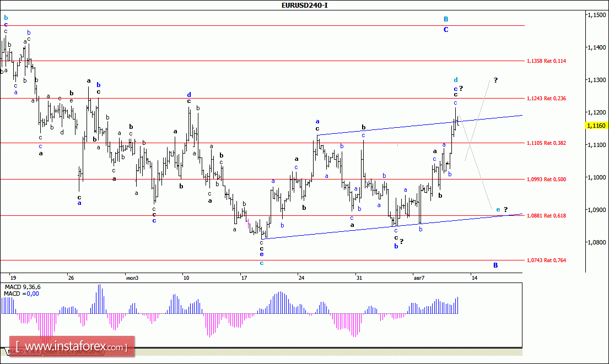
Task: Click the 1,0800 price axis label
Action: click(597, 242)
